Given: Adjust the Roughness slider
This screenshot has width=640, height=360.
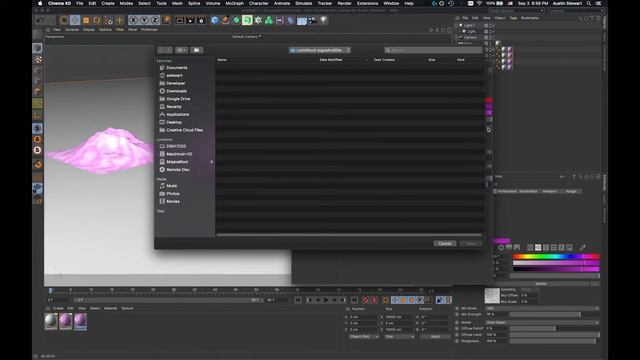Looking at the screenshot, I should (554, 341).
